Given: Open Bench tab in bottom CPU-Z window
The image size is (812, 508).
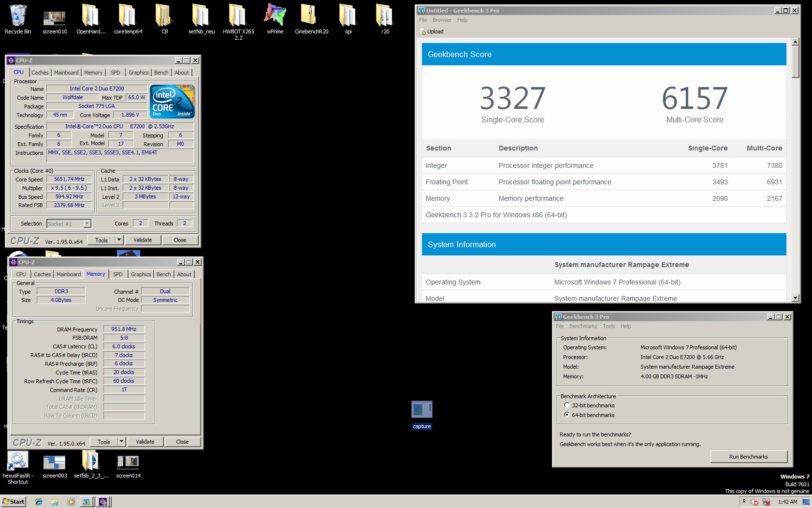Looking at the screenshot, I should 164,274.
